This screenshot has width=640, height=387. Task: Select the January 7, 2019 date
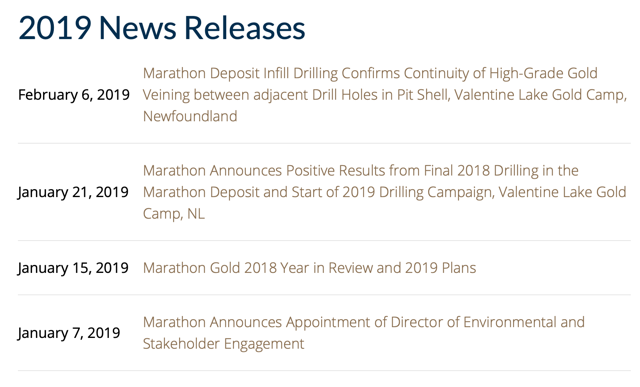69,333
